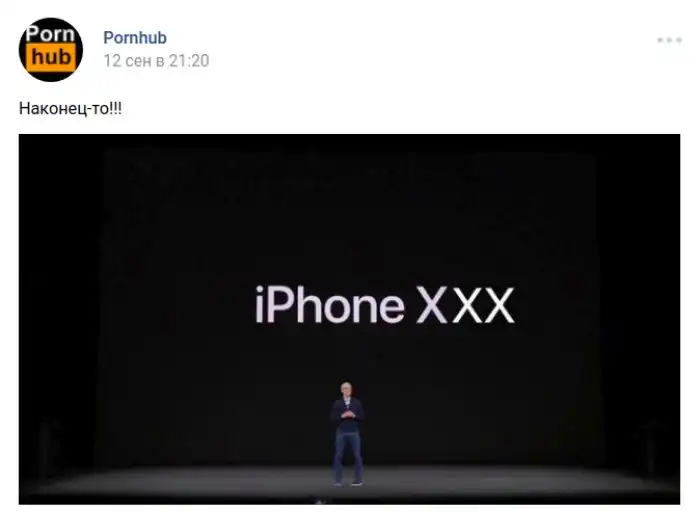Open the attached keynote stage photo
Image resolution: width=700 pixels, height=512 pixels.
[x=349, y=319]
